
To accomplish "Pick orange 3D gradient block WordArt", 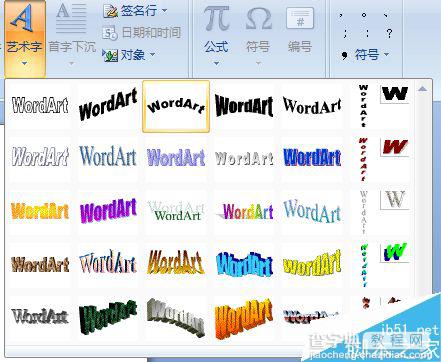I will [244, 318].
